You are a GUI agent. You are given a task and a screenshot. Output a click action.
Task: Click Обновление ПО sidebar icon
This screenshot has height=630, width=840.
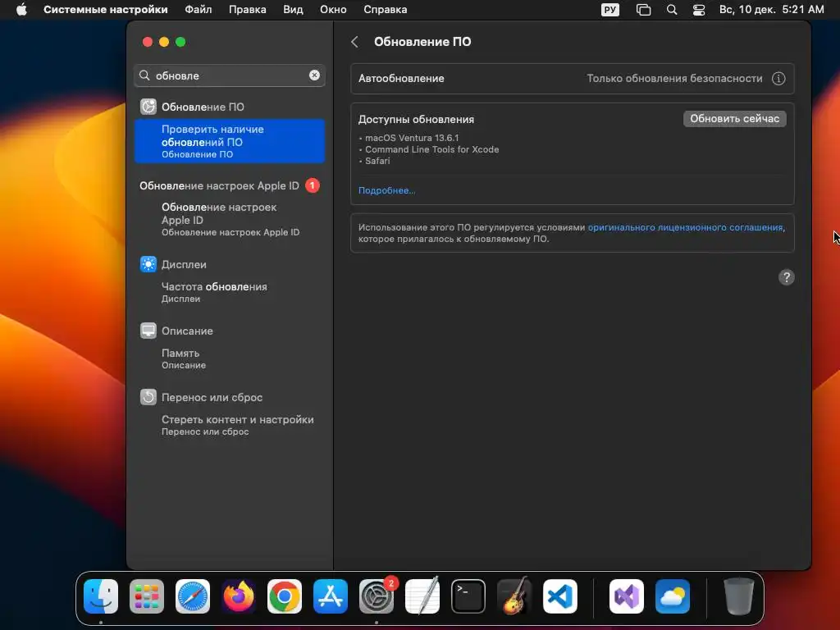[148, 107]
